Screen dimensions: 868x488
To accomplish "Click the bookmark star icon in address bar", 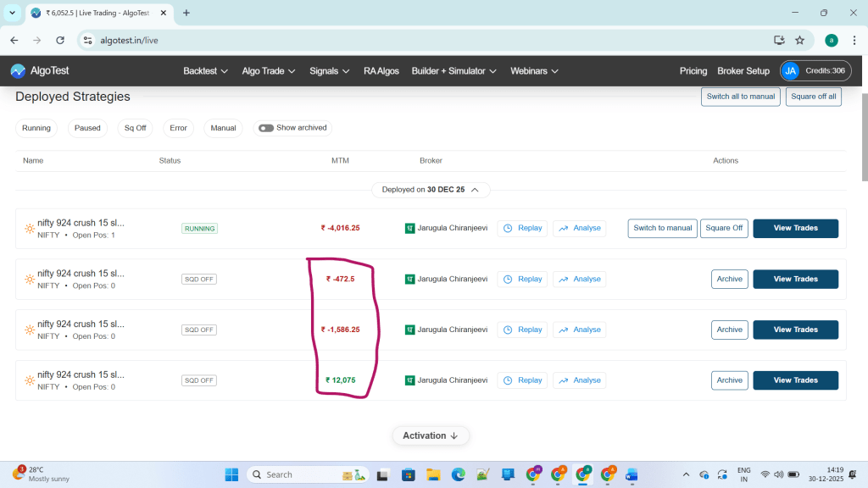I will tap(799, 40).
